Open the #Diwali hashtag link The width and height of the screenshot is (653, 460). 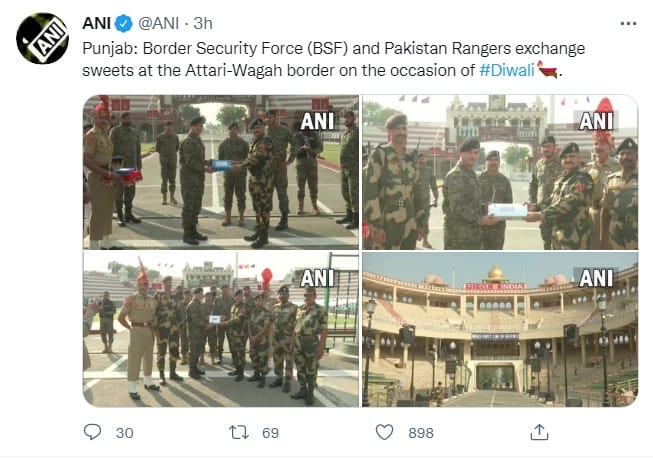[x=507, y=70]
